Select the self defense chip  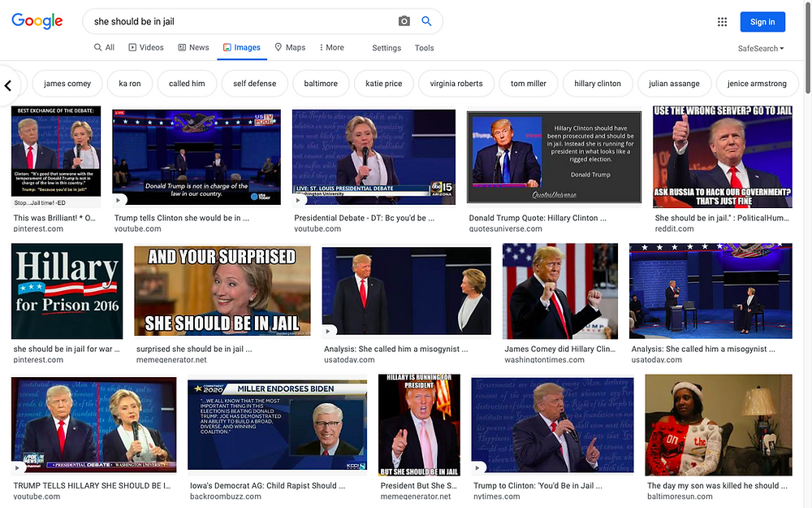(254, 84)
